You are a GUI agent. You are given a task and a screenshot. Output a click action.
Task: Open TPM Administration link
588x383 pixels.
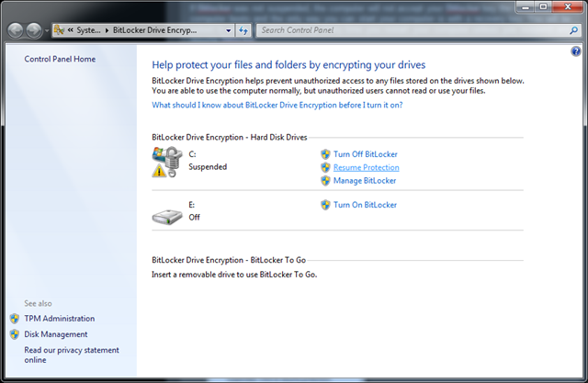(x=60, y=318)
